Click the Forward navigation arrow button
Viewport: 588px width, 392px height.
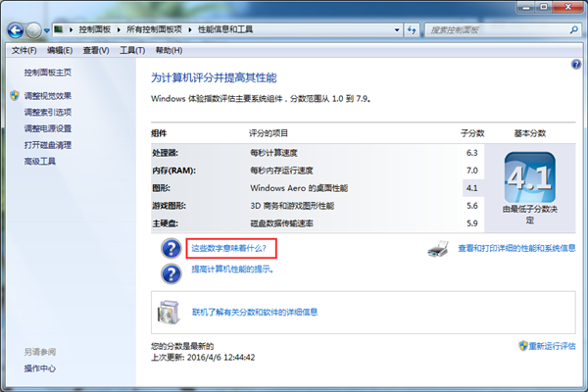coord(33,30)
